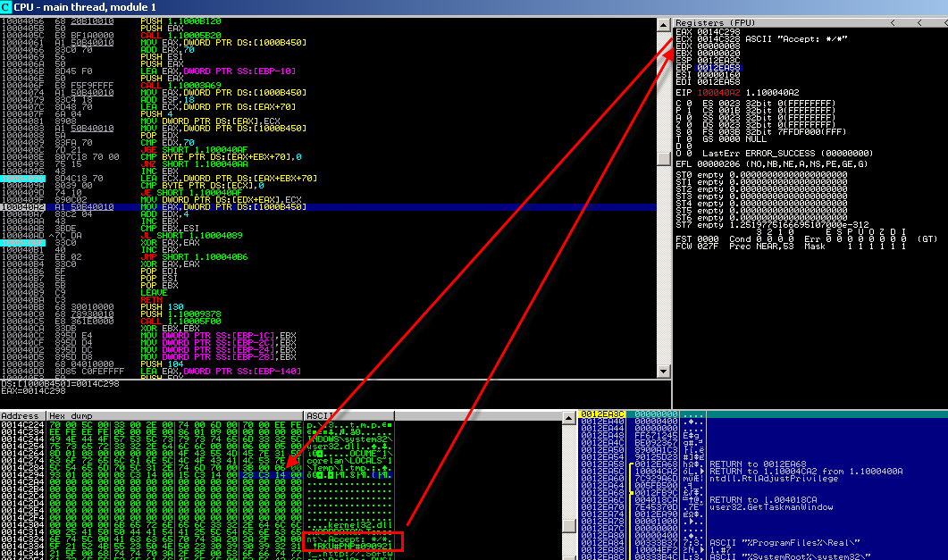Image resolution: width=948 pixels, height=560 pixels.
Task: Select the highlighted stack address 0012EA3C
Action: [600, 414]
